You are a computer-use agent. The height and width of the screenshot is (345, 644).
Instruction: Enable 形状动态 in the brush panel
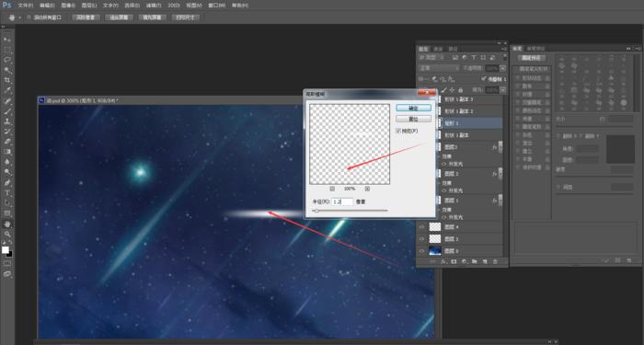pos(518,78)
